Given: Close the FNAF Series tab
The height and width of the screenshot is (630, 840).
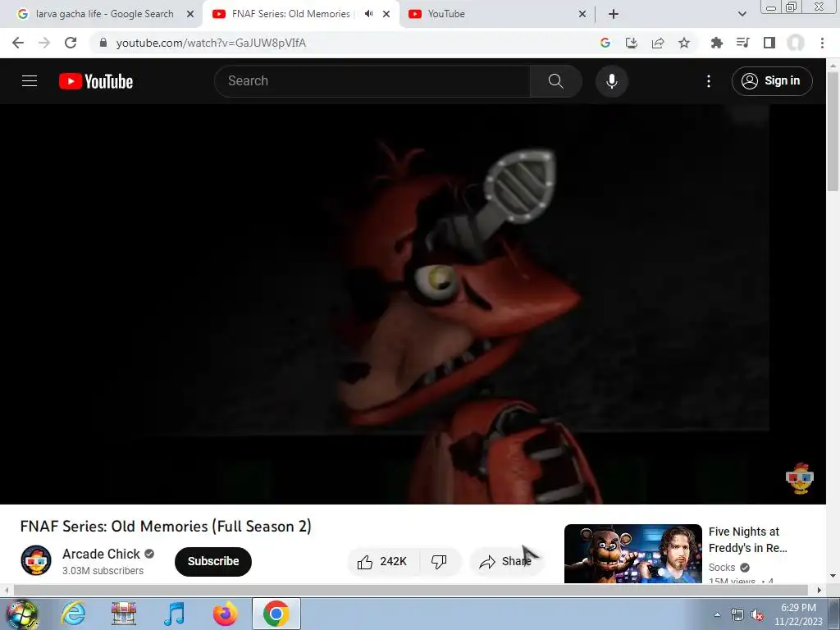Looking at the screenshot, I should point(386,14).
